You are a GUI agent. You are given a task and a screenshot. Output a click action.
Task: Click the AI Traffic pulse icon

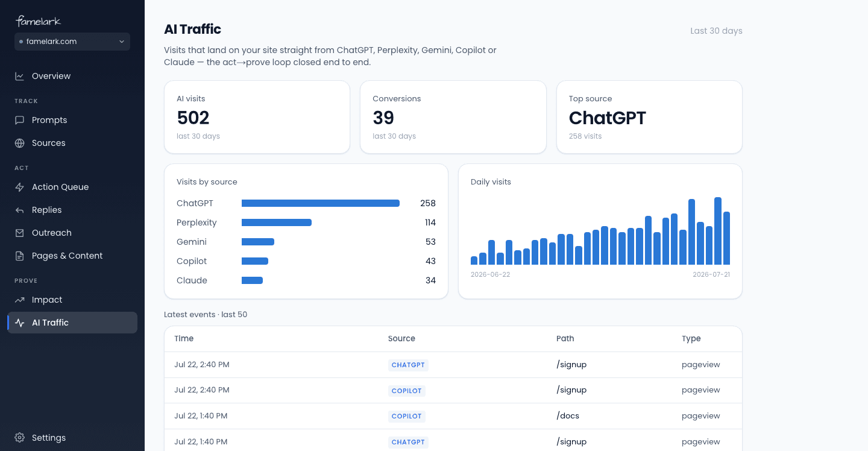pos(20,323)
